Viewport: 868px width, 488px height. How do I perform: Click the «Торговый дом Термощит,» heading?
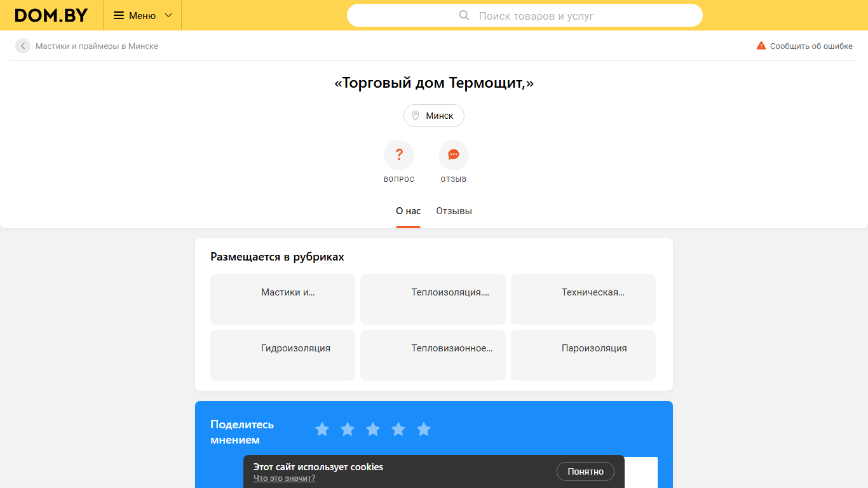(434, 83)
